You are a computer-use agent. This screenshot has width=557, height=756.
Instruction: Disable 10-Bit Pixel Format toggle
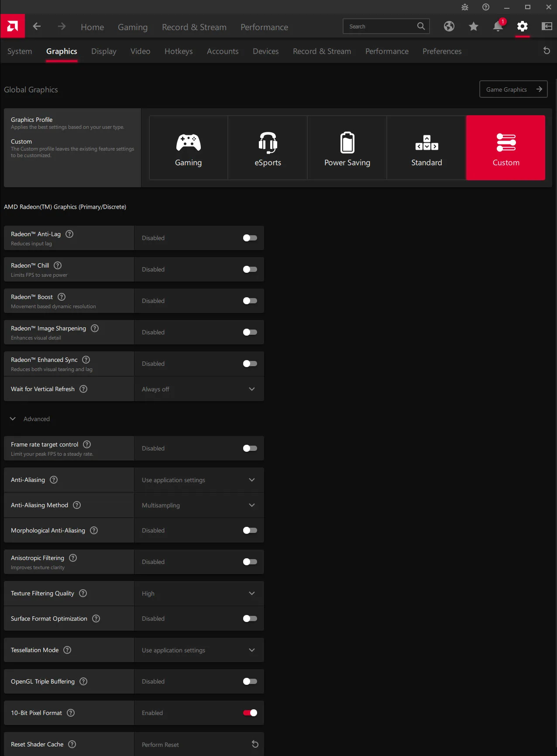pos(250,713)
